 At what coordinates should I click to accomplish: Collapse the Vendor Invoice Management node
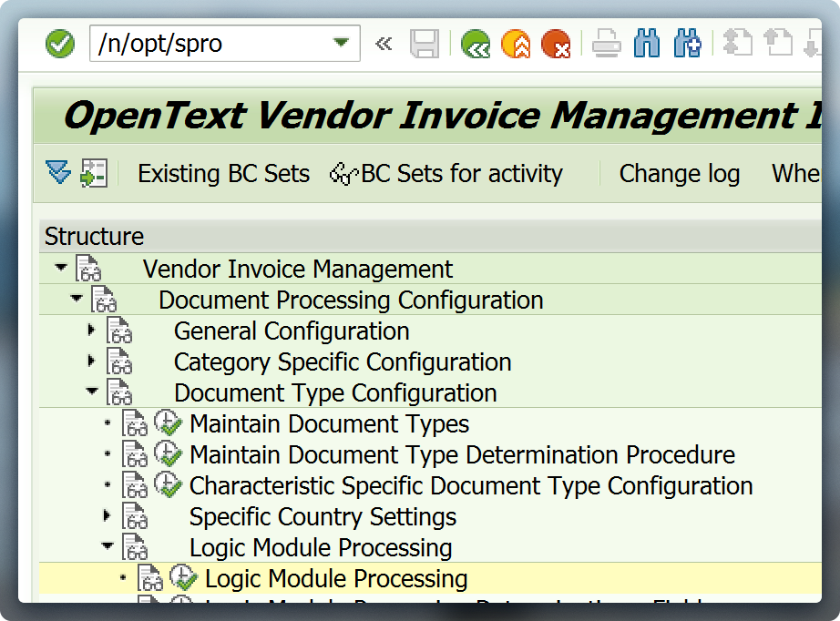tap(60, 267)
